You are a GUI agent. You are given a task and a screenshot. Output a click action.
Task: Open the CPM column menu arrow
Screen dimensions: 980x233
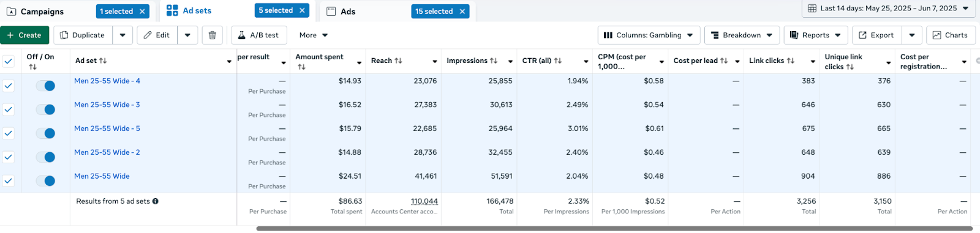click(661, 62)
